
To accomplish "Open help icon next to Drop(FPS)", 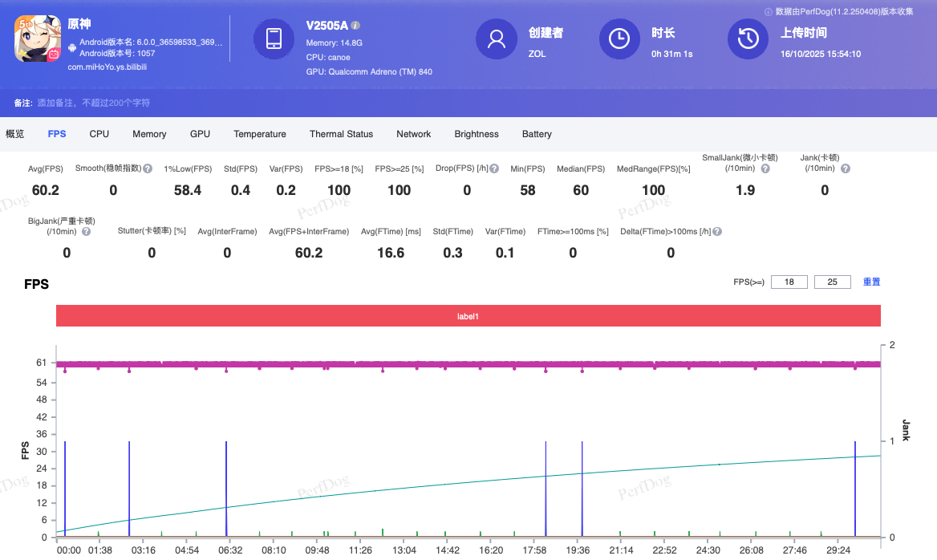I will [x=494, y=169].
